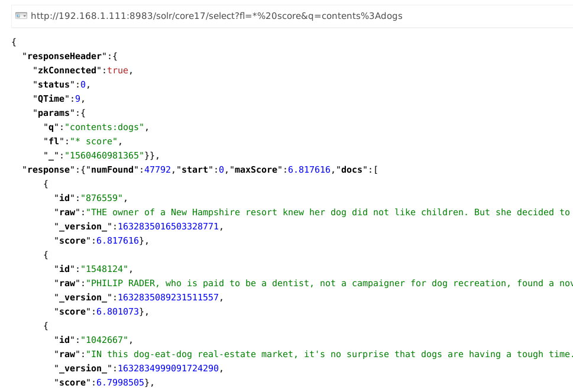Click the maxScore value 6.817616

click(309, 170)
